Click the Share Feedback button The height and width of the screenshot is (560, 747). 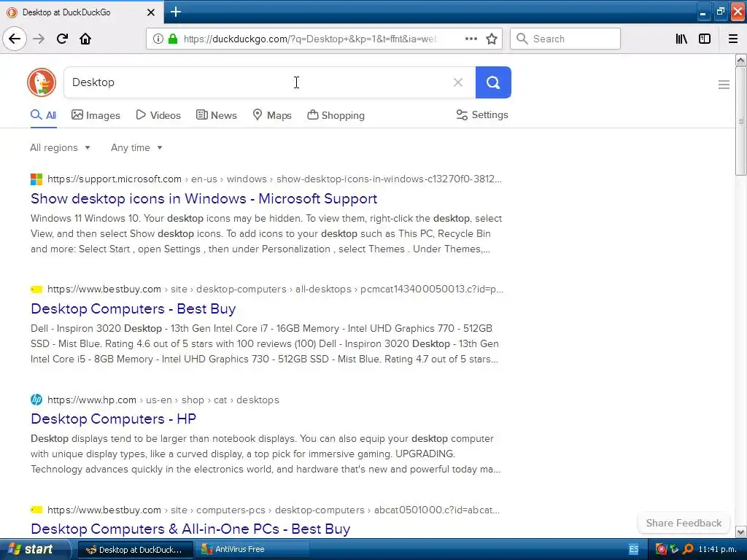(x=684, y=523)
